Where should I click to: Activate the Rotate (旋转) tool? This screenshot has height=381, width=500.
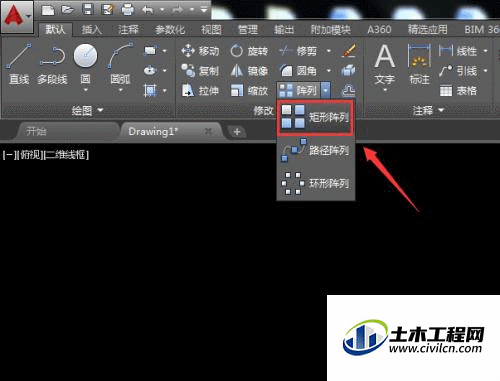249,51
